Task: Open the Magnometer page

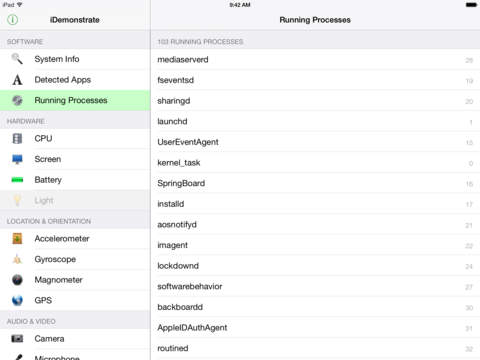Action: (75, 280)
